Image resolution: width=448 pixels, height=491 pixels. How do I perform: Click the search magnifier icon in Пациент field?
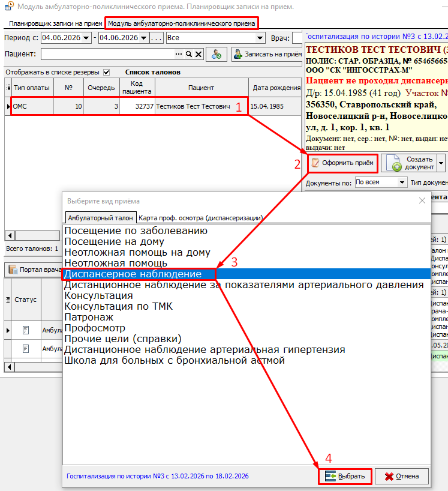click(x=189, y=54)
